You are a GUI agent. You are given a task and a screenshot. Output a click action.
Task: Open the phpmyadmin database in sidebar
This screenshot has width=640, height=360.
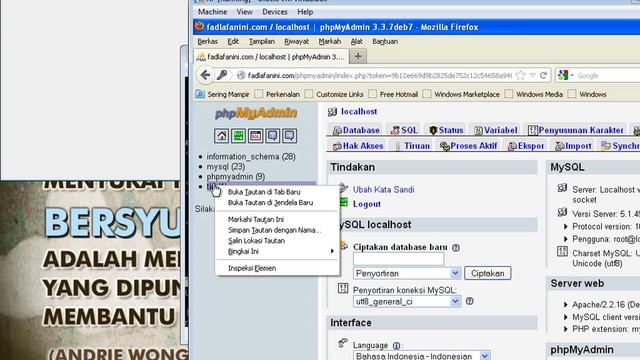pyautogui.click(x=236, y=176)
